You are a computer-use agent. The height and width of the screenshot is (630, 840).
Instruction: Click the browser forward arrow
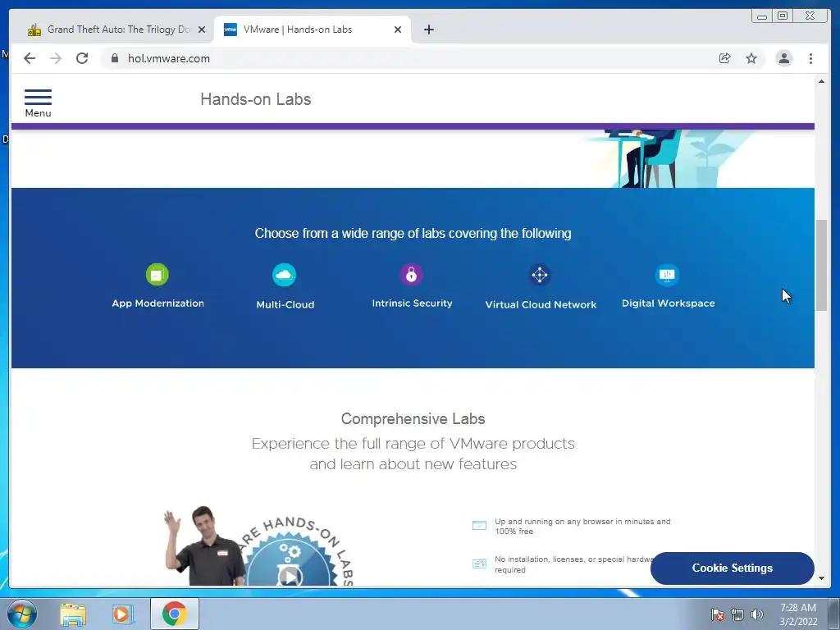(56, 58)
